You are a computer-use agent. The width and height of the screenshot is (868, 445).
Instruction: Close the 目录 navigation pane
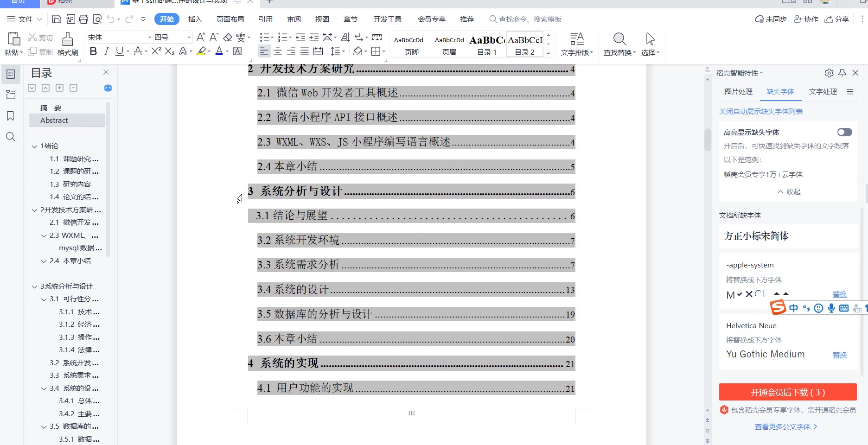[x=106, y=72]
